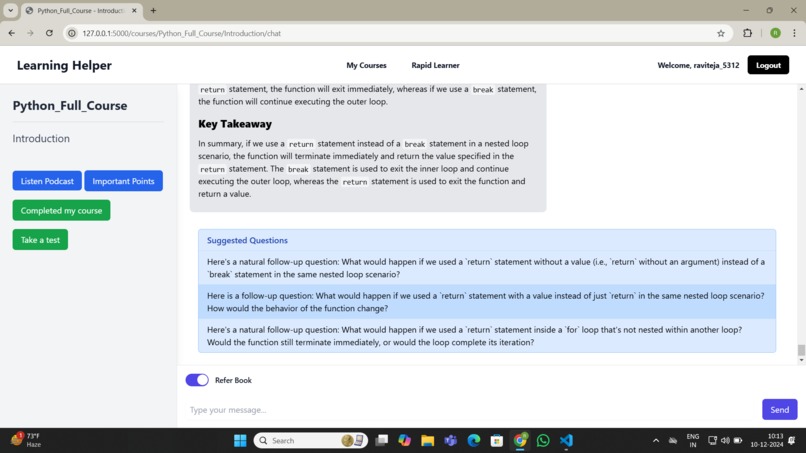This screenshot has height=453, width=806.
Task: Open a new browser tab
Action: [153, 10]
